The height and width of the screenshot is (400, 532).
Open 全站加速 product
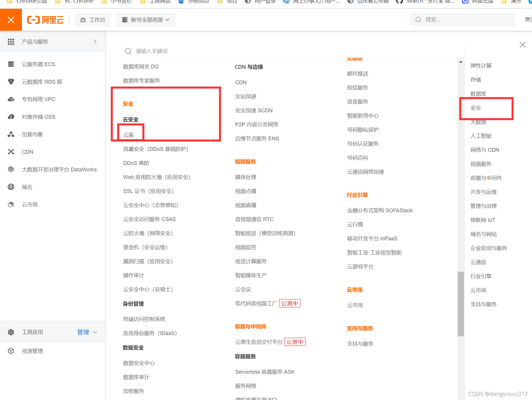pyautogui.click(x=246, y=96)
